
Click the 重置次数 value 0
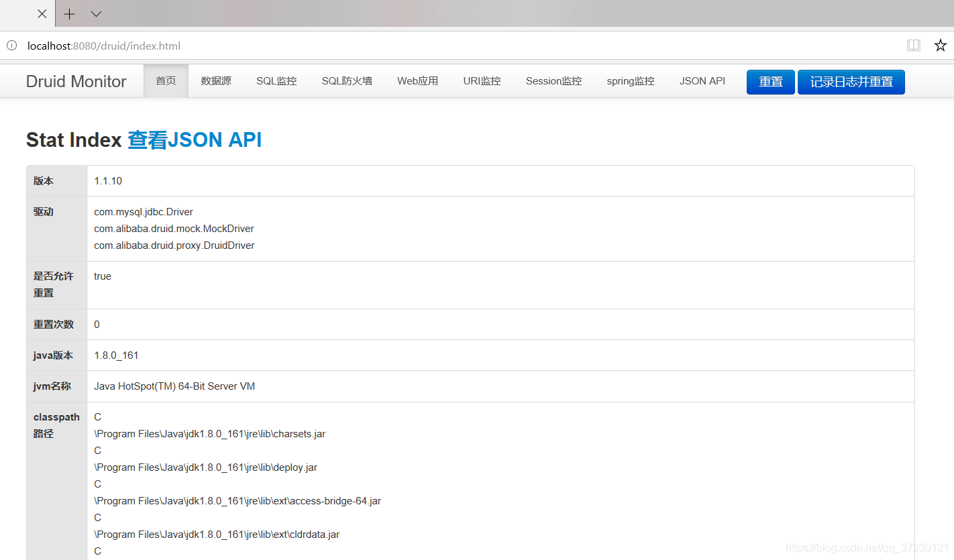click(x=97, y=325)
